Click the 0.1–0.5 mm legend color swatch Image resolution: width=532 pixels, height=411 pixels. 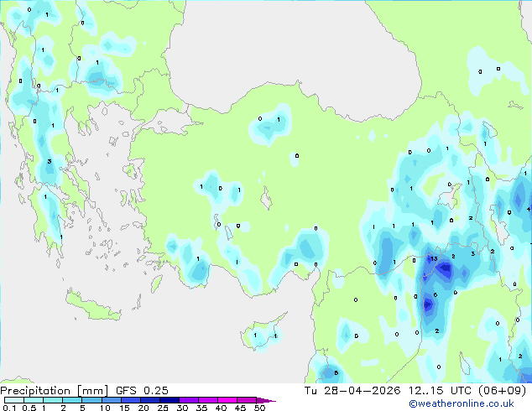click(x=14, y=400)
